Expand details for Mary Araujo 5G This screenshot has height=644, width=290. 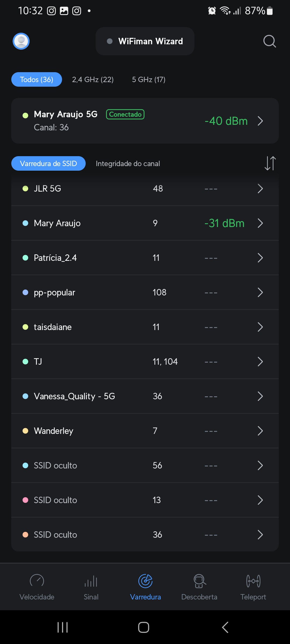point(260,121)
